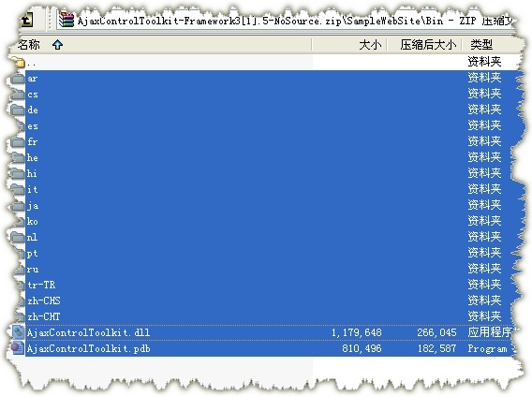Viewport: 532px width, 396px height.
Task: Select the "cs" folder name
Action: tap(33, 95)
